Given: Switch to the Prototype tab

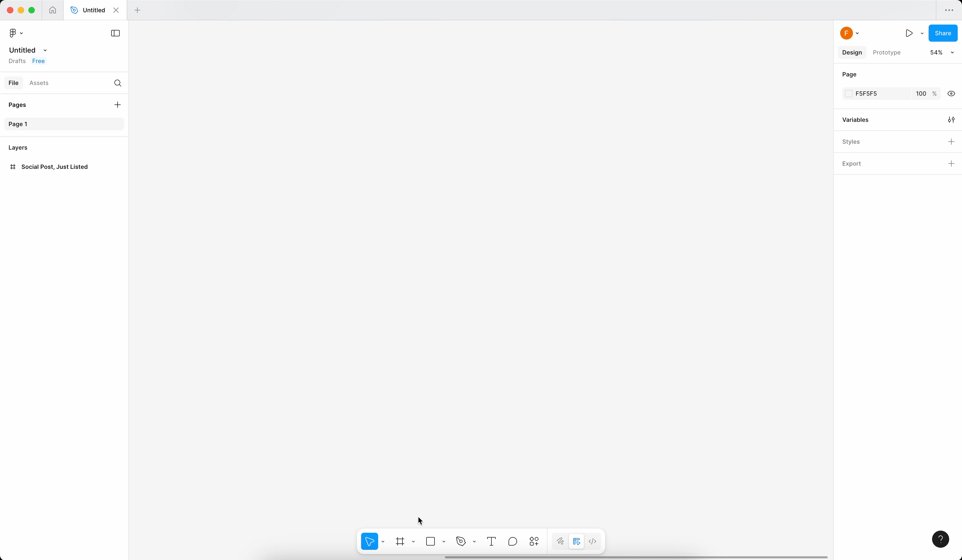Looking at the screenshot, I should point(886,52).
